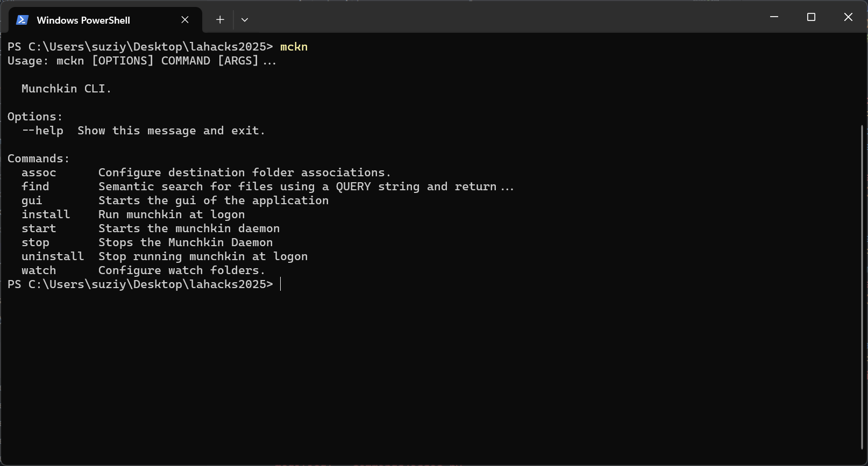Click the PowerShell icon in the tab
This screenshot has height=466, width=868.
(x=22, y=20)
